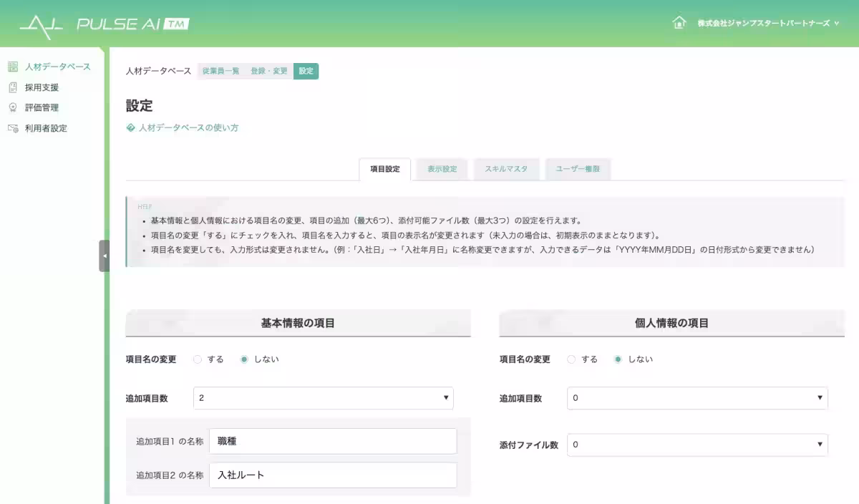The height and width of the screenshot is (504, 859).
Task: Click the 利用者設定 mail-gear icon
Action: click(x=11, y=128)
